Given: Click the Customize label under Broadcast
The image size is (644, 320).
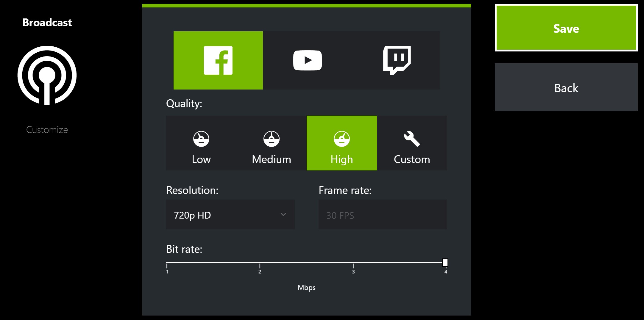Looking at the screenshot, I should [47, 130].
